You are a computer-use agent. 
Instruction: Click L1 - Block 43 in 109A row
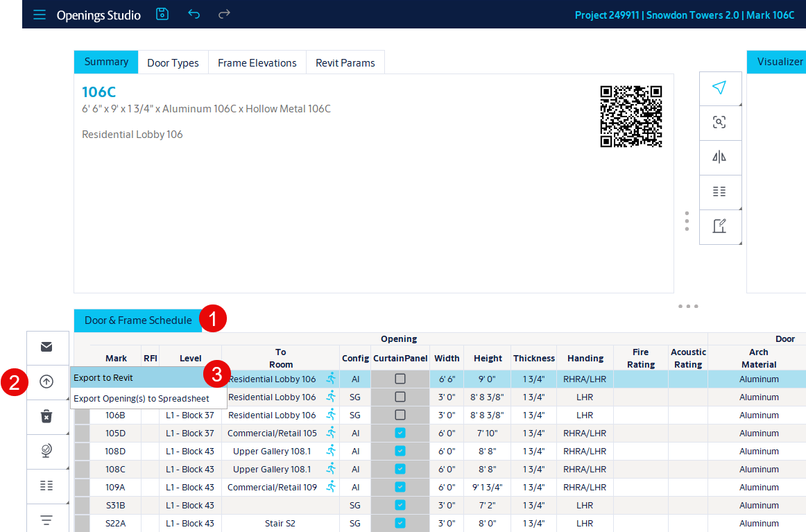189,487
